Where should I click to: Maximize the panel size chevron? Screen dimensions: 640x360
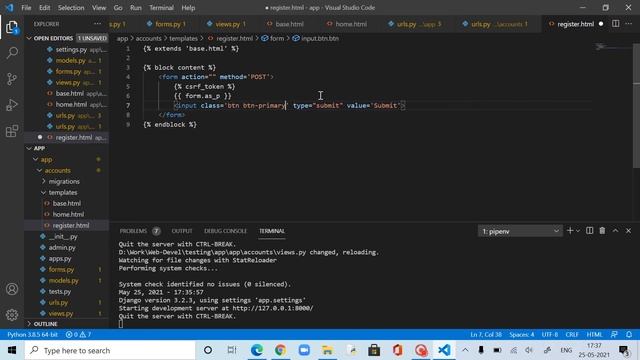(616, 231)
